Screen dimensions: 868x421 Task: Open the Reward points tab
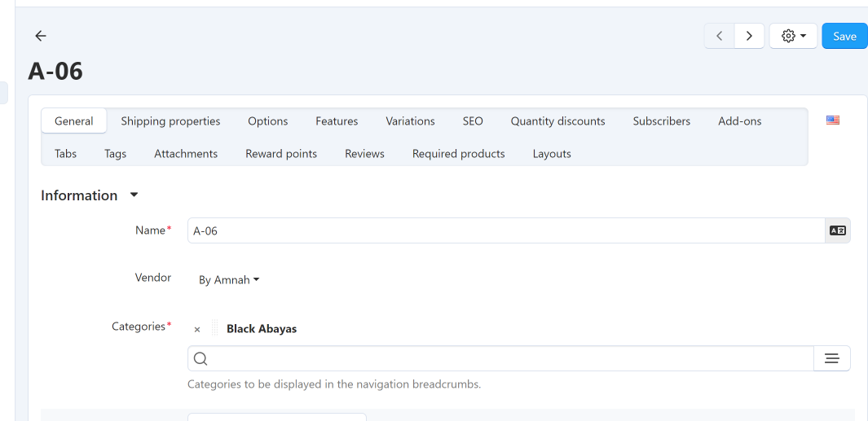pos(281,154)
